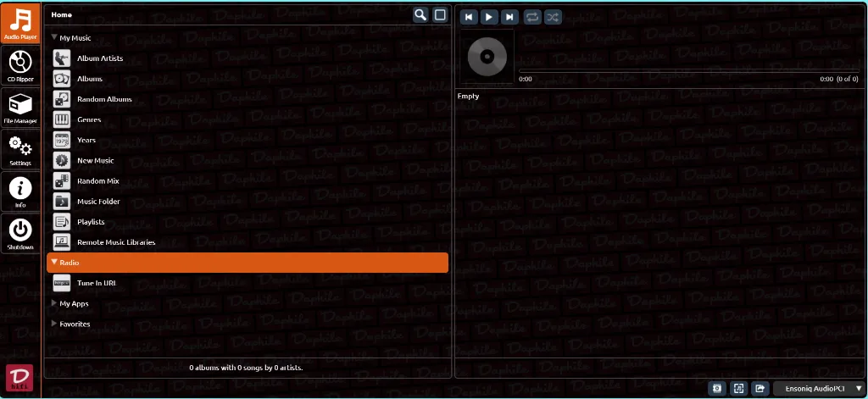Screen dimensions: 868x399
Task: Open the Ensoniq AudioPCI player dropdown
Action: [819, 389]
